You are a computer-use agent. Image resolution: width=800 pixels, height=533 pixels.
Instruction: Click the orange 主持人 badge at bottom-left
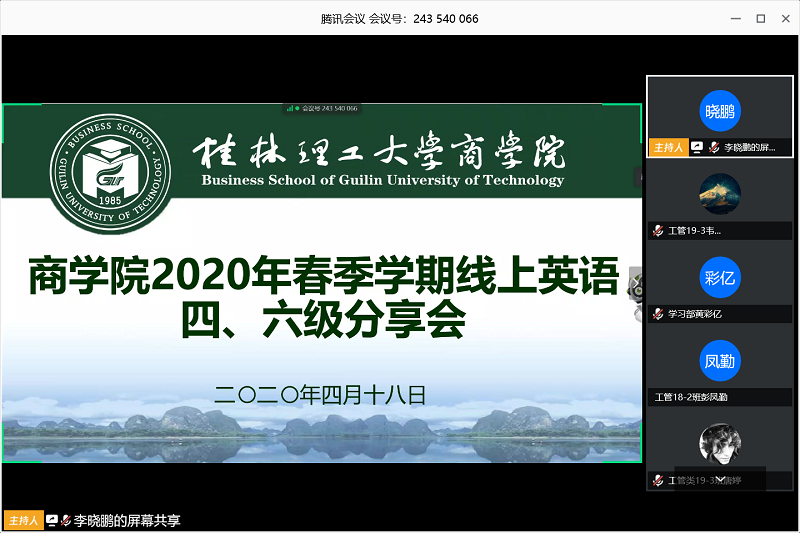(23, 521)
